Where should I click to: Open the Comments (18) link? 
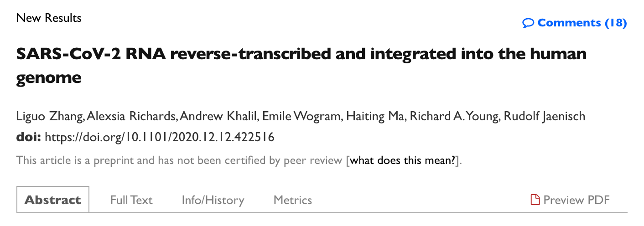coord(575,23)
